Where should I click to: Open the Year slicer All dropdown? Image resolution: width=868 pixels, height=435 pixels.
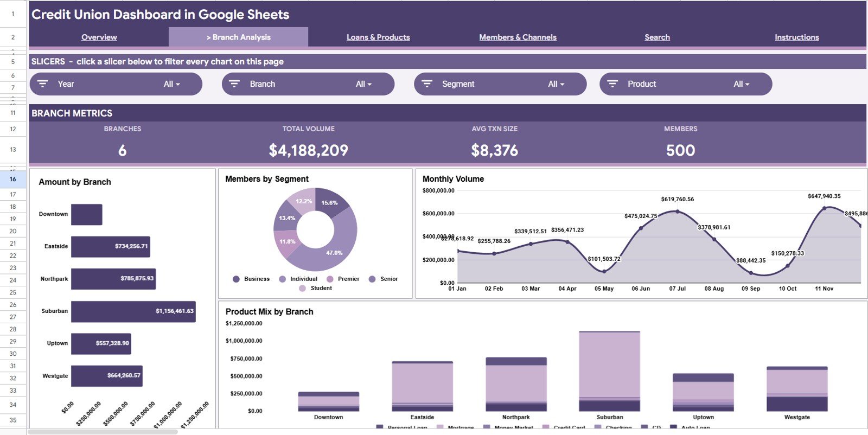[x=171, y=84]
